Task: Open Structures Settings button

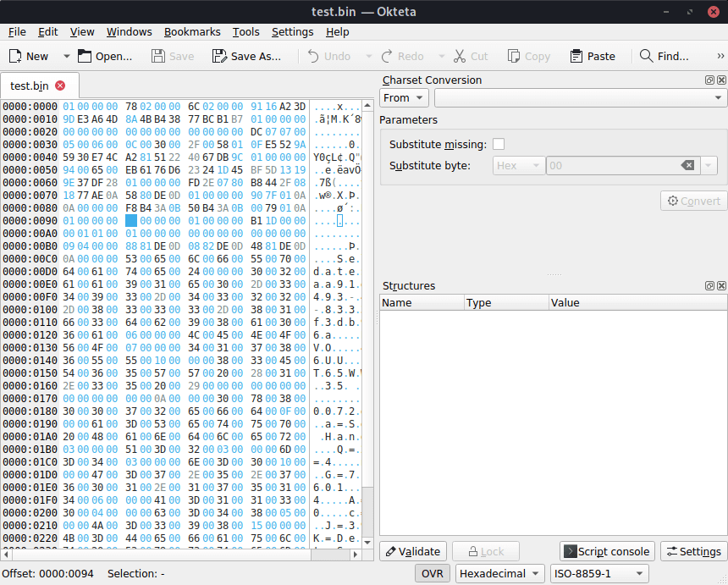Action: (693, 551)
